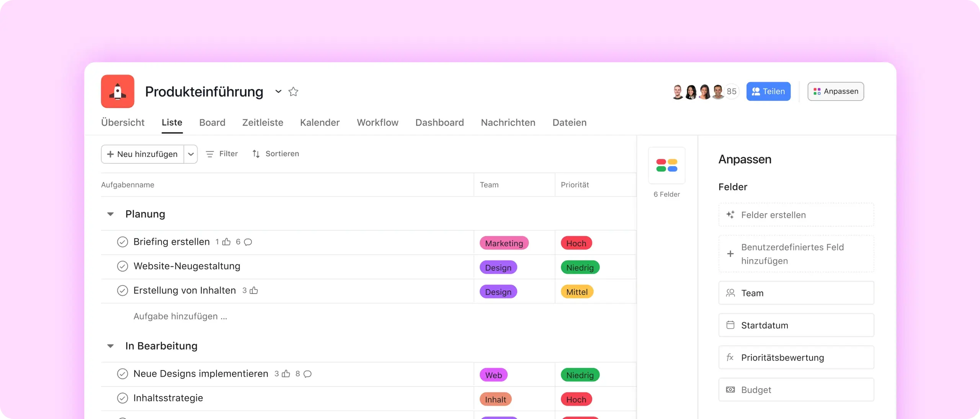
Task: Select the Startdatum field
Action: (796, 325)
